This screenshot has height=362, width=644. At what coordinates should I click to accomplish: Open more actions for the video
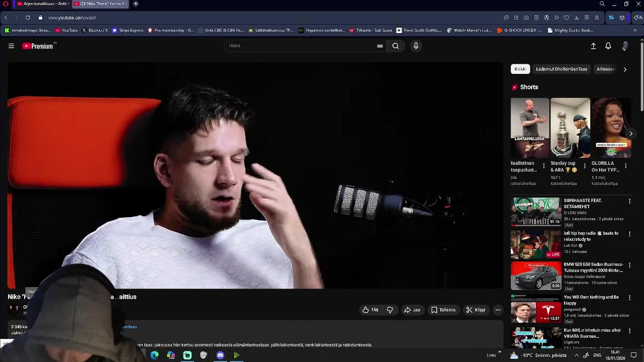(x=498, y=310)
